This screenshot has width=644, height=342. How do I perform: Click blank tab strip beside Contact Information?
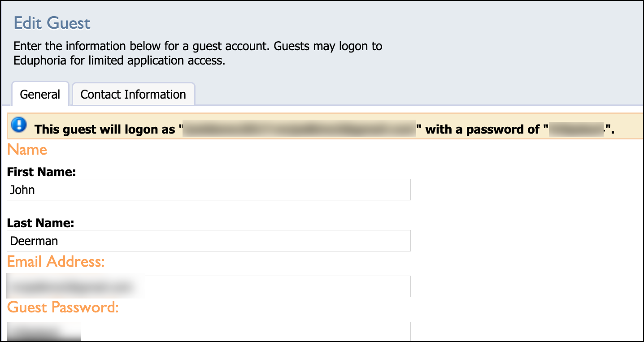click(x=417, y=94)
